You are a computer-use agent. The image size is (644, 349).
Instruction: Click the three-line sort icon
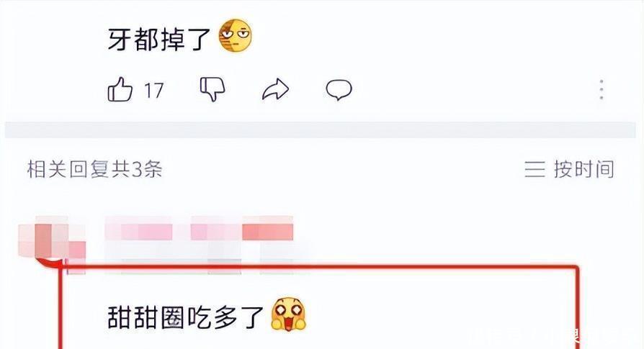(535, 169)
